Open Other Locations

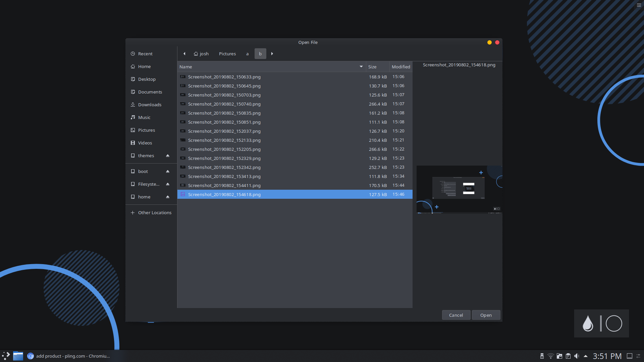(151, 213)
